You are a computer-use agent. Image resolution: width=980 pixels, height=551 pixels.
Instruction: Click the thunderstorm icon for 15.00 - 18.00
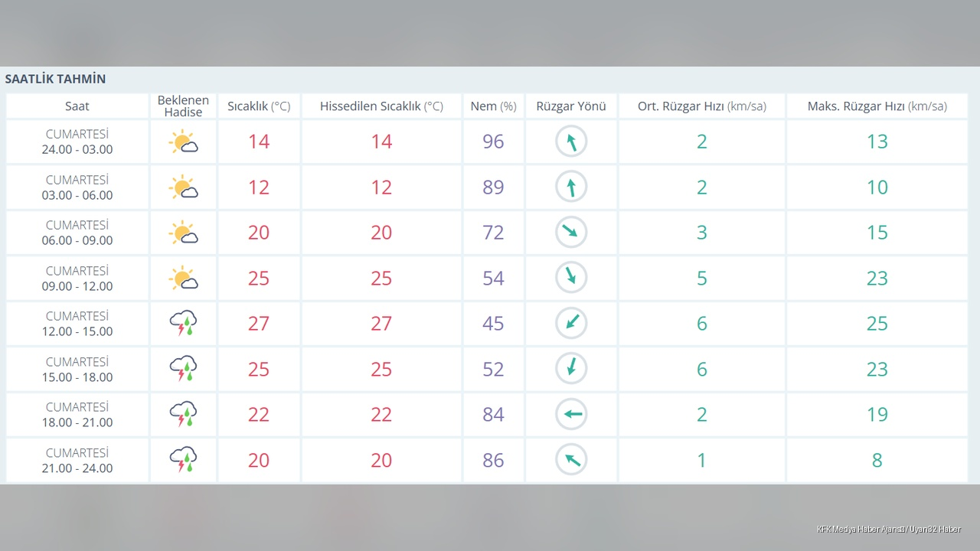(183, 369)
